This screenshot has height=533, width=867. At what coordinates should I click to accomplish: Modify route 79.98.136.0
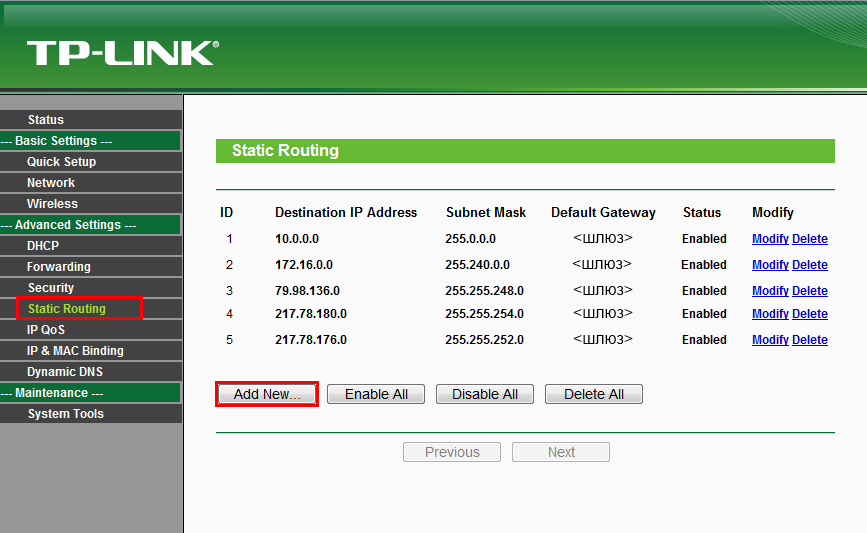(x=770, y=291)
